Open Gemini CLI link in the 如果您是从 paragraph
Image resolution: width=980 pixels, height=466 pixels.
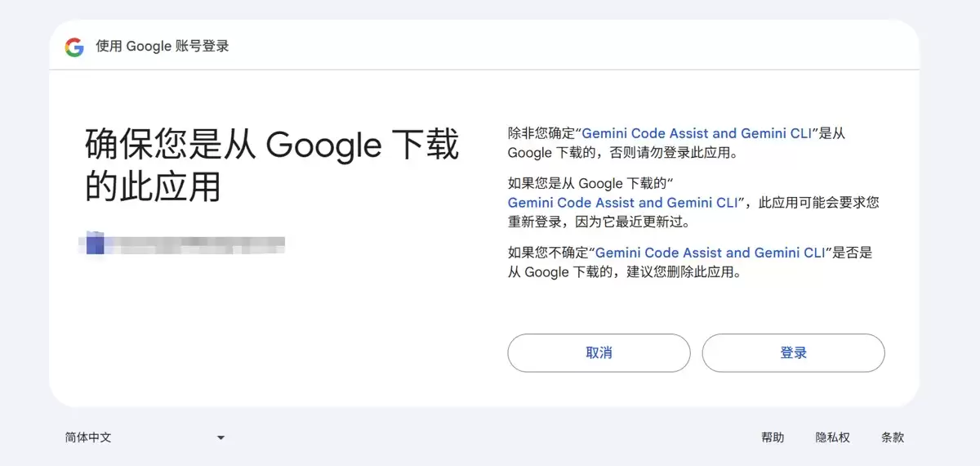pyautogui.click(x=622, y=203)
